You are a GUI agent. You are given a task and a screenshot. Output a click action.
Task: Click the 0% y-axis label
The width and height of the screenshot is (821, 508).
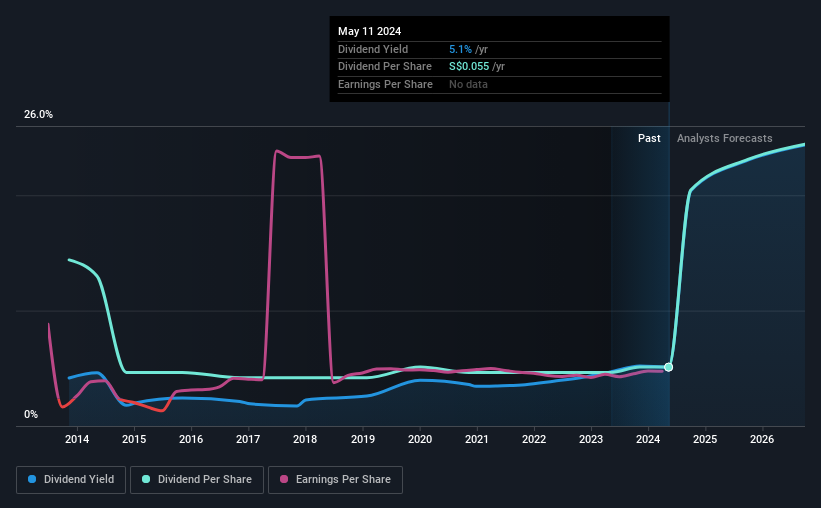[31, 414]
